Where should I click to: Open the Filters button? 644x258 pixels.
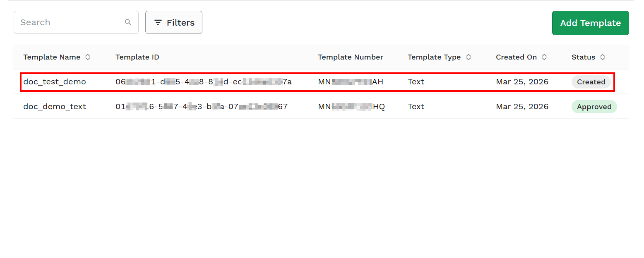(174, 22)
